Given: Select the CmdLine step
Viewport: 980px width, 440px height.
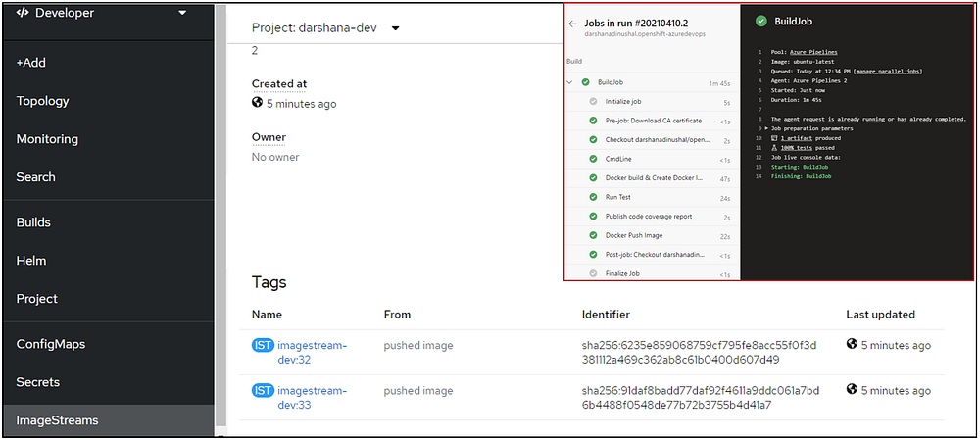Looking at the screenshot, I should coord(653,160).
